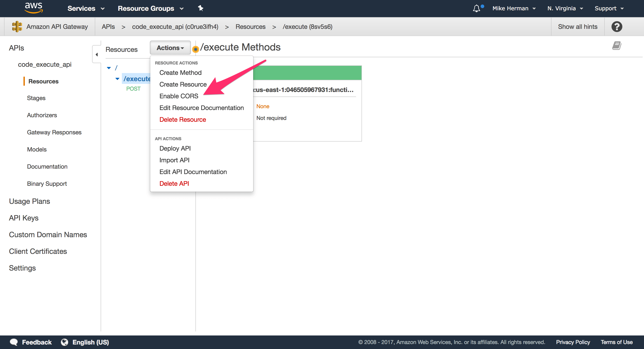Collapse the root / resource in the tree
The width and height of the screenshot is (644, 349).
pyautogui.click(x=109, y=68)
